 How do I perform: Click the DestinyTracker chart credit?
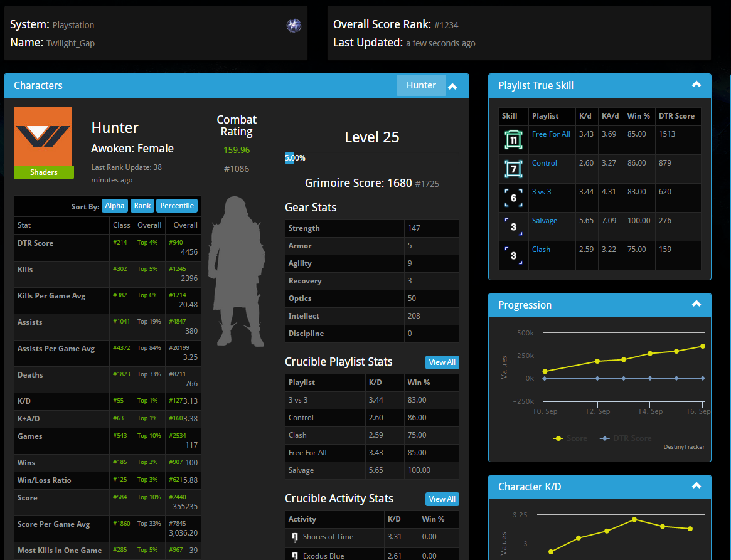pyautogui.click(x=684, y=447)
